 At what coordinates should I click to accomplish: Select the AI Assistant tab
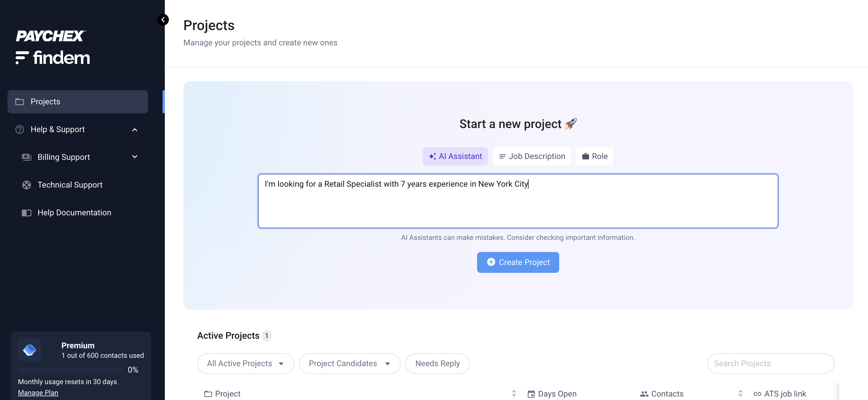pos(455,156)
